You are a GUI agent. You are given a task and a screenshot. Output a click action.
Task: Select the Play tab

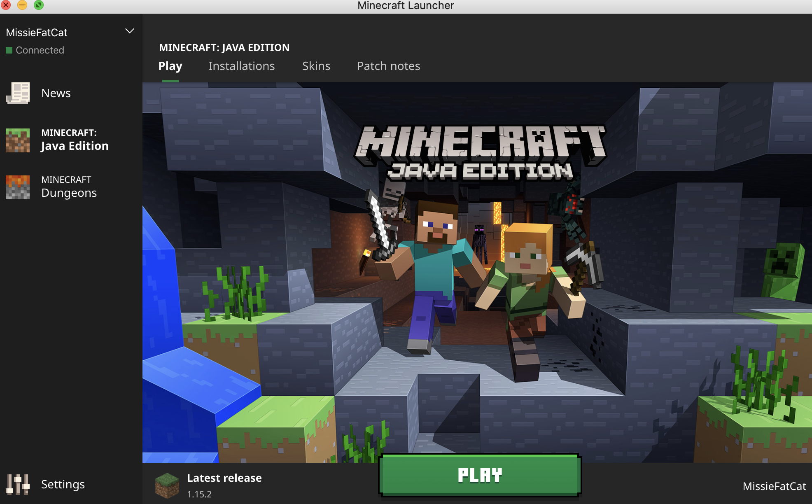coord(170,66)
